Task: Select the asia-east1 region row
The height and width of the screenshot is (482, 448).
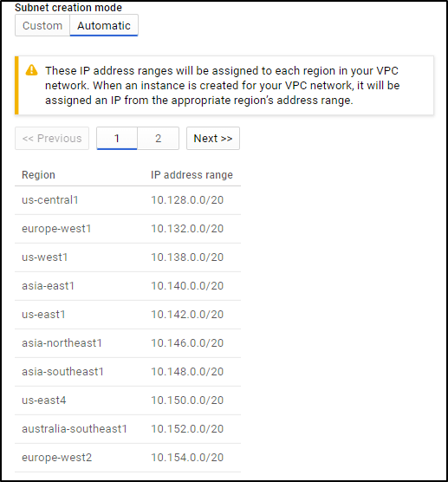Action: (x=128, y=286)
